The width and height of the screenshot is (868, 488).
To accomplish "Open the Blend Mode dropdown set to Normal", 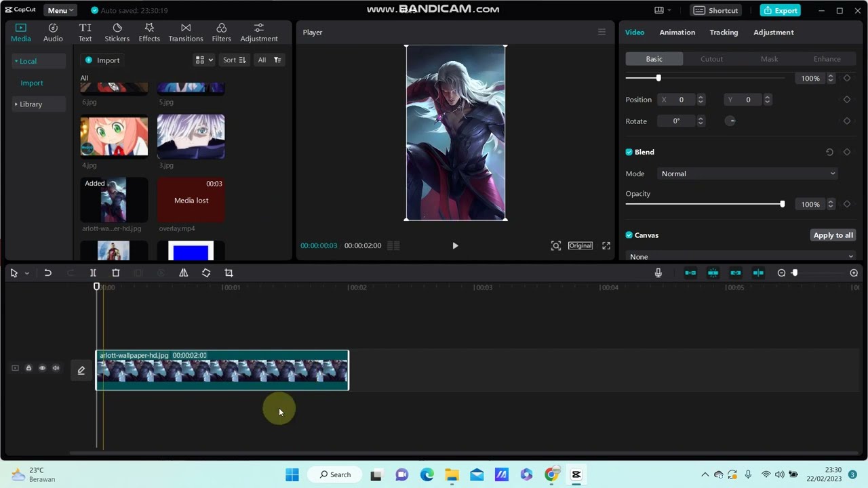I will 747,174.
